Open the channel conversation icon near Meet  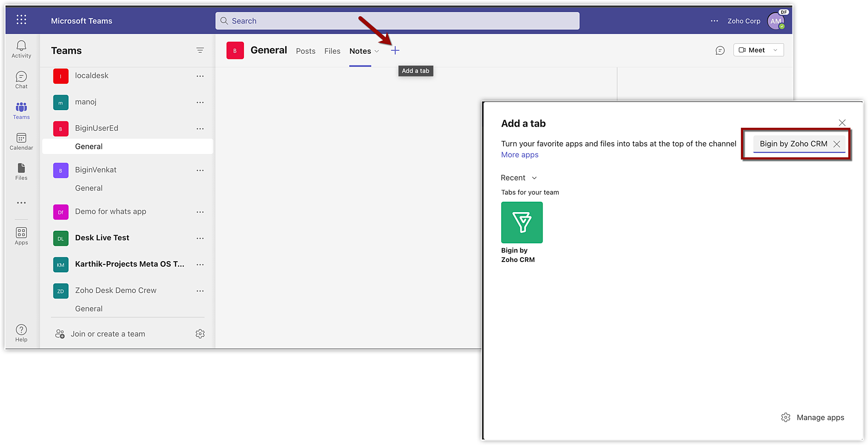pos(720,50)
